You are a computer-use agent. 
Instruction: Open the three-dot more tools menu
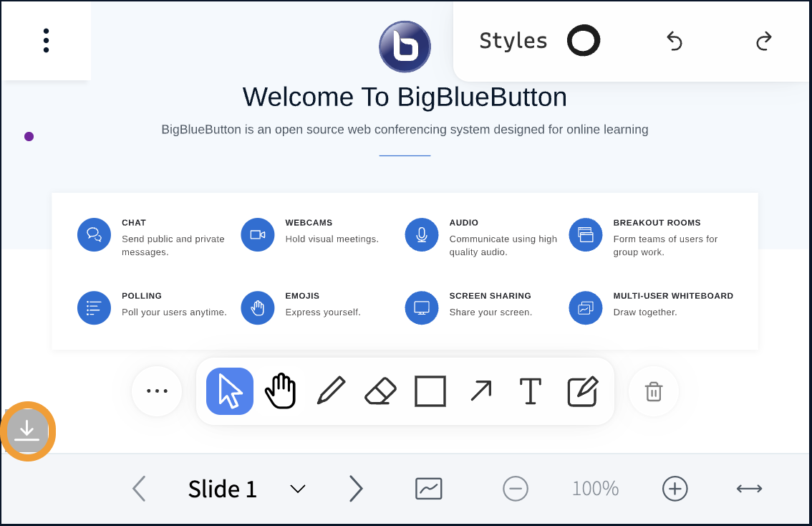coord(157,391)
